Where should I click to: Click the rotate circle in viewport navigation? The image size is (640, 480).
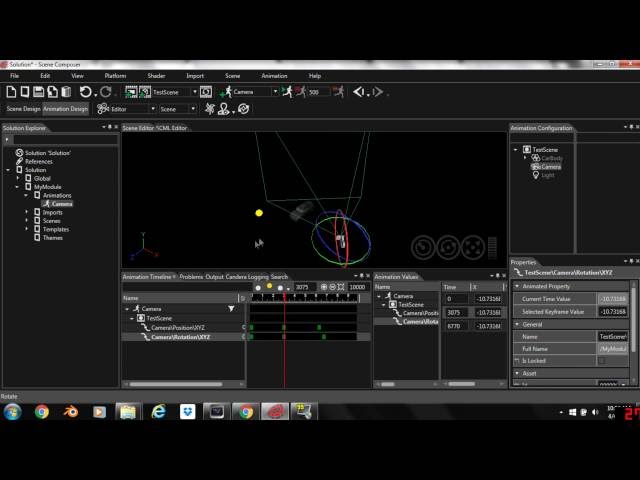[448, 247]
